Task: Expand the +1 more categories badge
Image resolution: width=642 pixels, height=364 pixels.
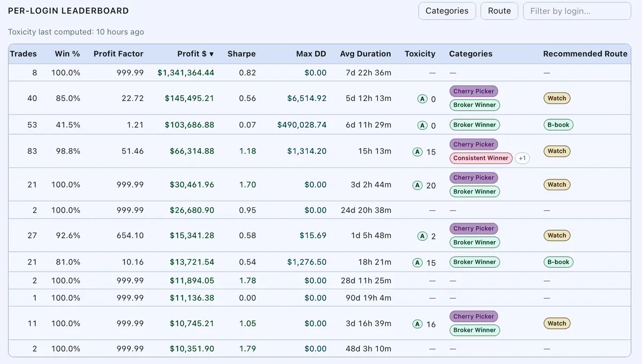Action: tap(522, 158)
